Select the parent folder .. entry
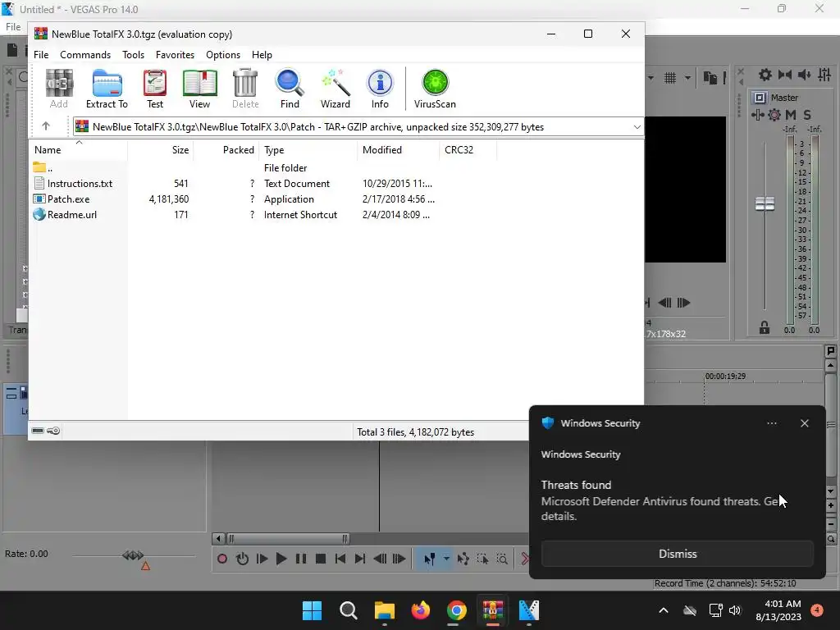The height and width of the screenshot is (630, 840). (43, 168)
